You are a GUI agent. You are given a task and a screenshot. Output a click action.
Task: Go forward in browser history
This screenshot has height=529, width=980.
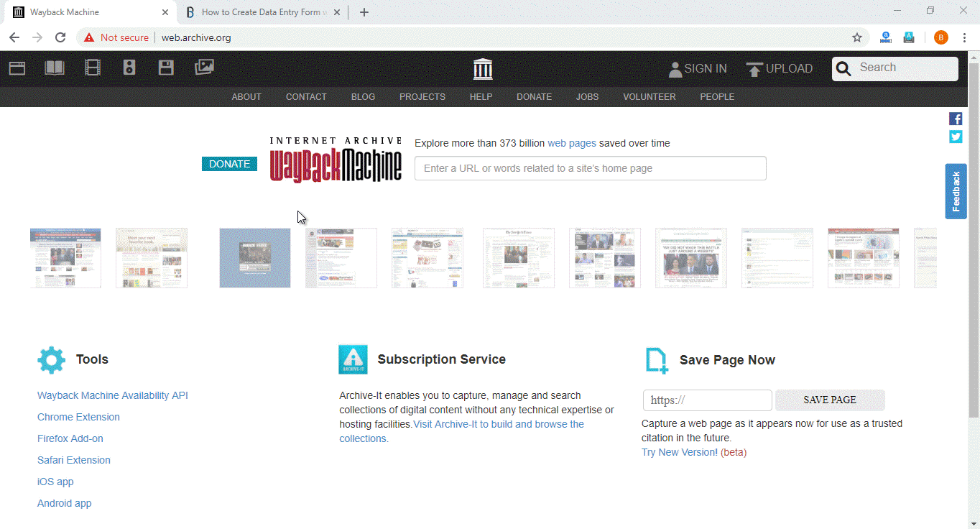pyautogui.click(x=37, y=37)
